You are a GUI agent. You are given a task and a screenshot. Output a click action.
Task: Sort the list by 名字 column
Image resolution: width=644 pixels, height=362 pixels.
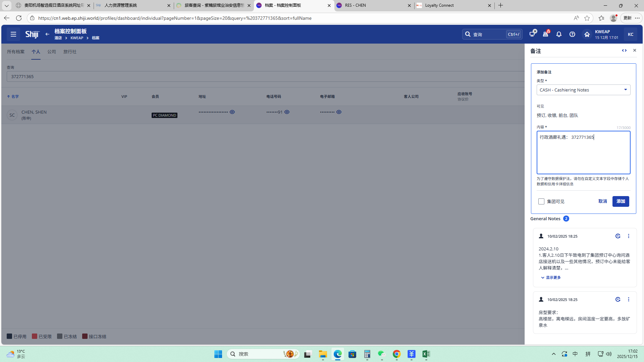click(15, 97)
